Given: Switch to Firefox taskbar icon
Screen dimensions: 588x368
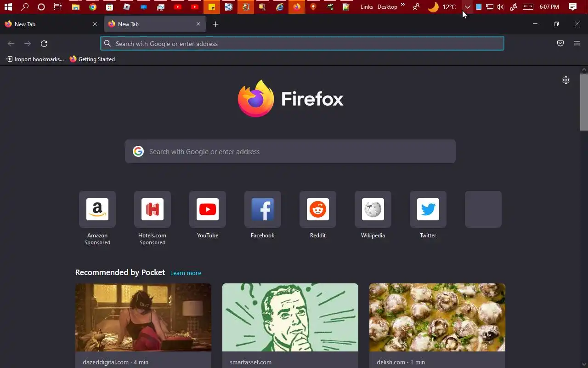Looking at the screenshot, I should 297,7.
